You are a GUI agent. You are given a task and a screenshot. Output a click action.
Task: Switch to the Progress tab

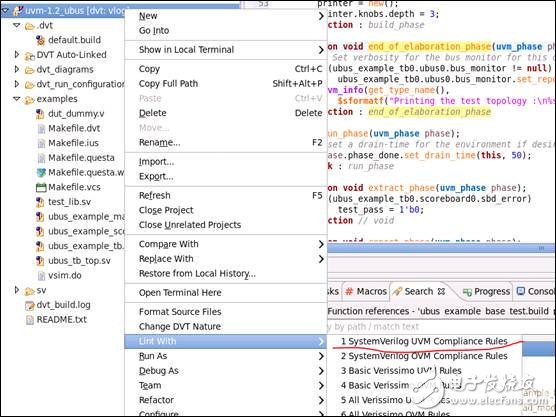pyautogui.click(x=486, y=292)
